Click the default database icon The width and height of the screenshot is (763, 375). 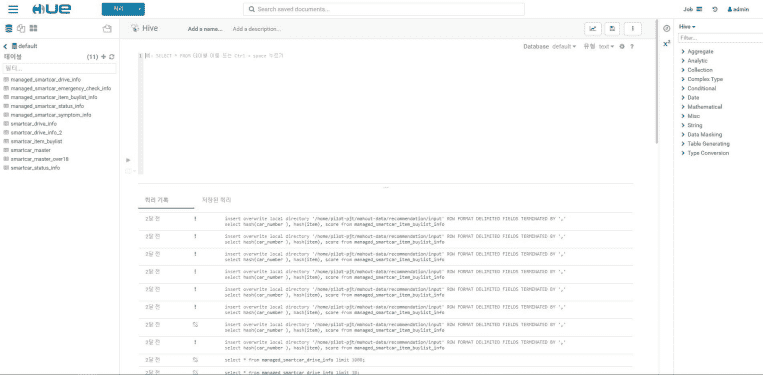pos(15,46)
